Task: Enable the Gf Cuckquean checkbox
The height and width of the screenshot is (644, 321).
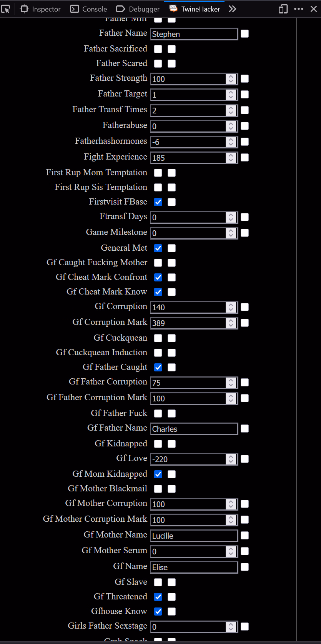Action: (158, 338)
